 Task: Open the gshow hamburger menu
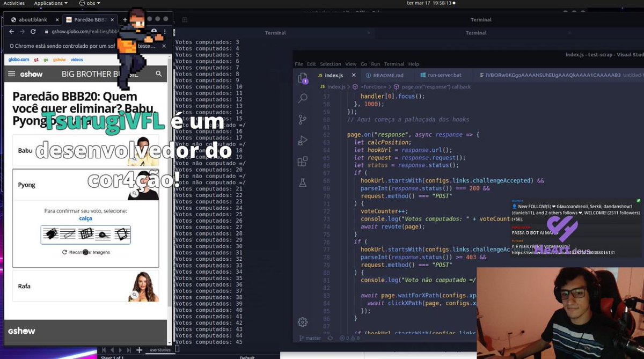point(12,74)
